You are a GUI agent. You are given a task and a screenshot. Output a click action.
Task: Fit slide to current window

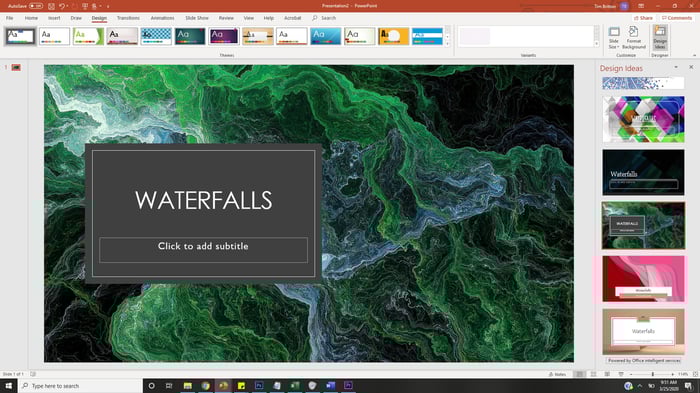695,374
